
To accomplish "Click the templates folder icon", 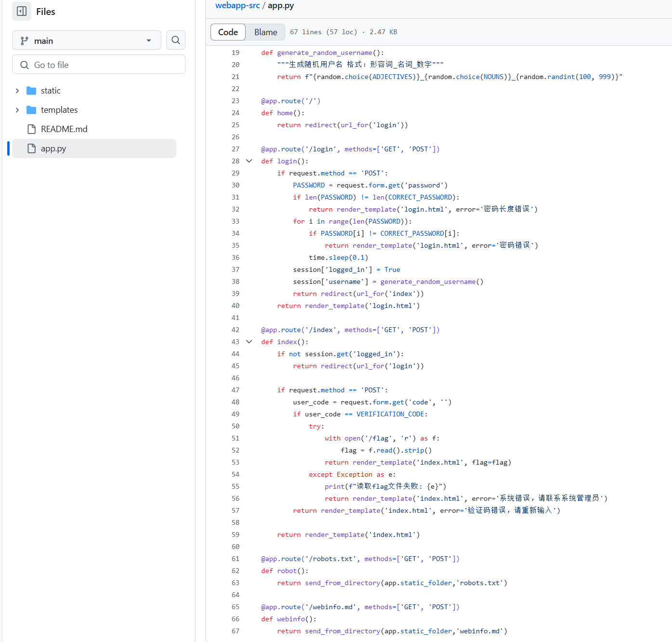I will click(x=31, y=110).
